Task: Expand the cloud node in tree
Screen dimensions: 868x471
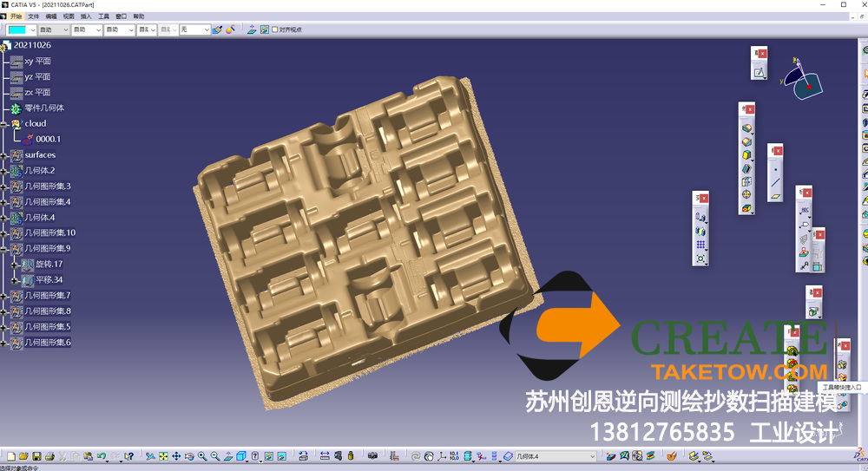Action: click(x=5, y=124)
